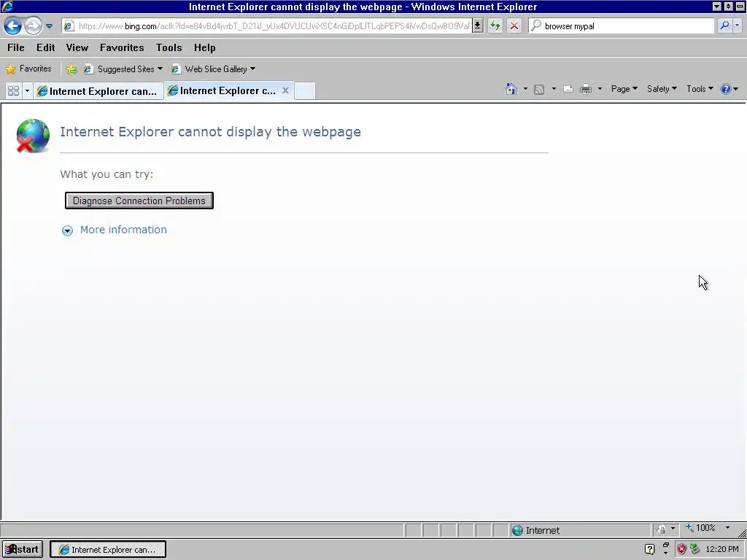Open the tab list dropdown arrow
Screen dimensions: 747x560
click(27, 90)
